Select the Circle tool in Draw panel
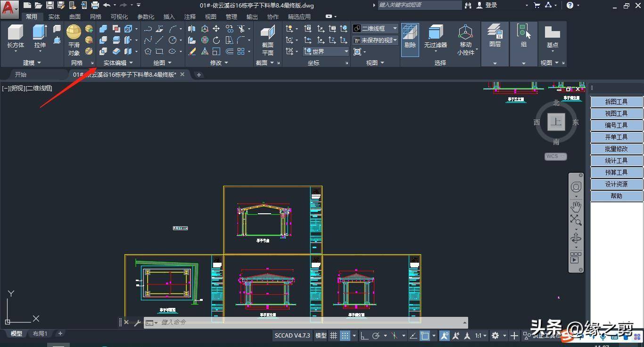 (173, 40)
